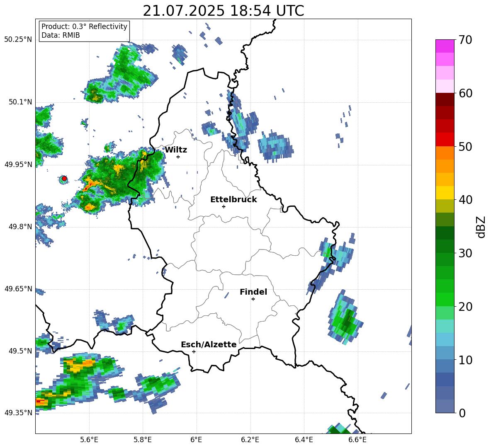Click the bright red swatch just above 50 dBZ
The width and height of the screenshot is (491, 448).
(445, 140)
